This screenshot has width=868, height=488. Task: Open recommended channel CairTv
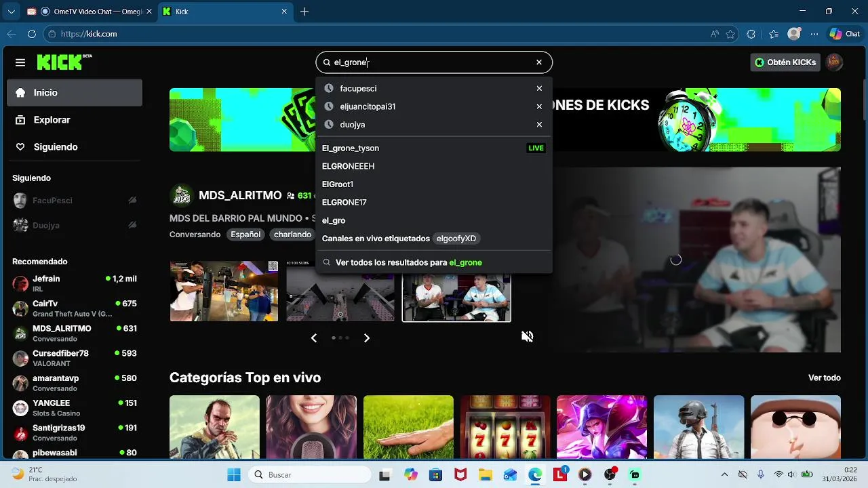(x=75, y=308)
